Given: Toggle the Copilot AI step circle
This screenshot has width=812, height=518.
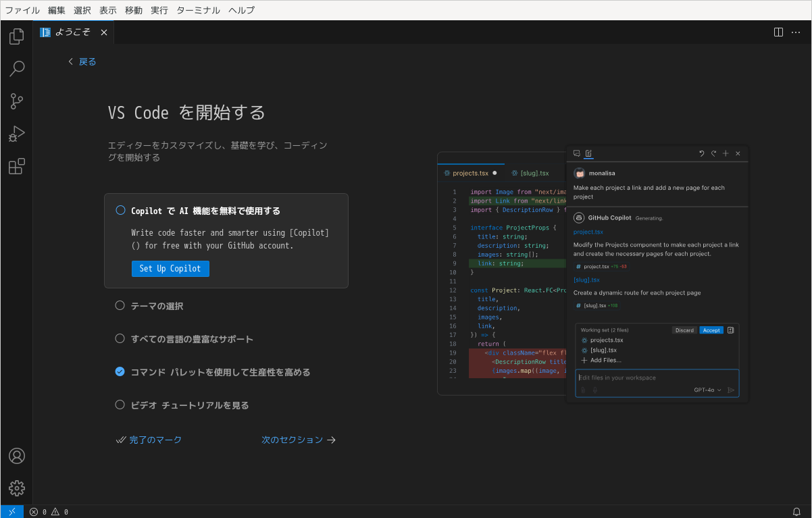Looking at the screenshot, I should (x=120, y=210).
